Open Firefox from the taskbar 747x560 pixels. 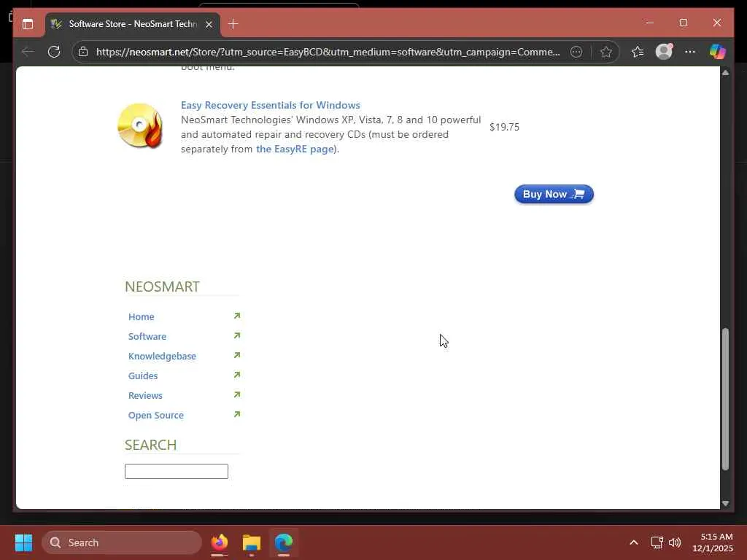click(220, 542)
